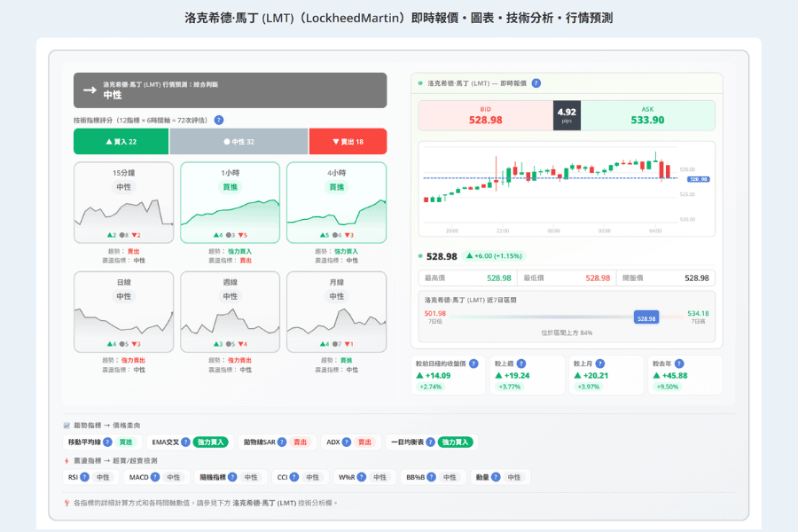Click red 賣出 18 score segment

coord(348,142)
